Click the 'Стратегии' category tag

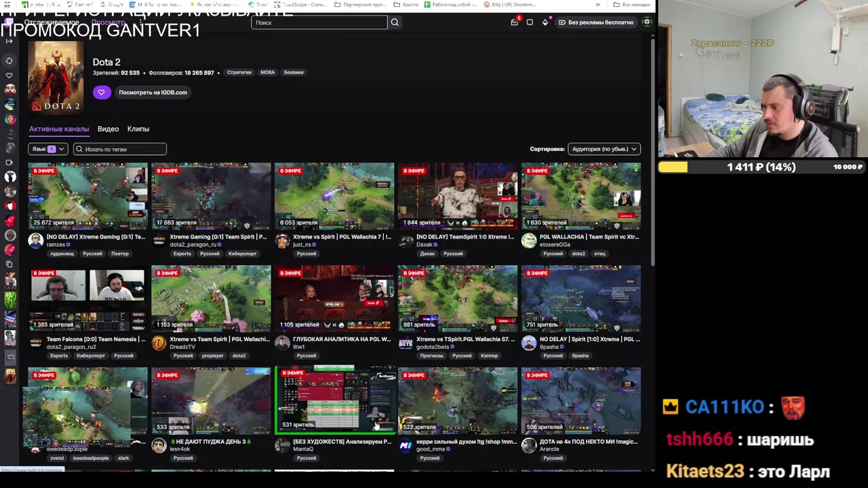[239, 73]
